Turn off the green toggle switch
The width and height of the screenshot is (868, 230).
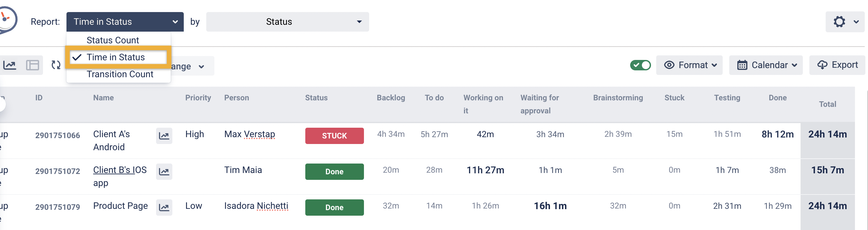point(640,65)
